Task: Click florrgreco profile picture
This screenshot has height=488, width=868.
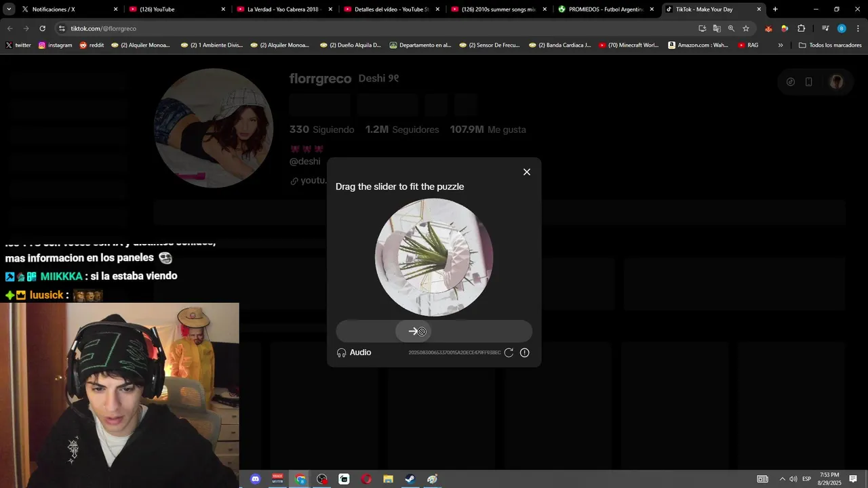Action: 214,128
